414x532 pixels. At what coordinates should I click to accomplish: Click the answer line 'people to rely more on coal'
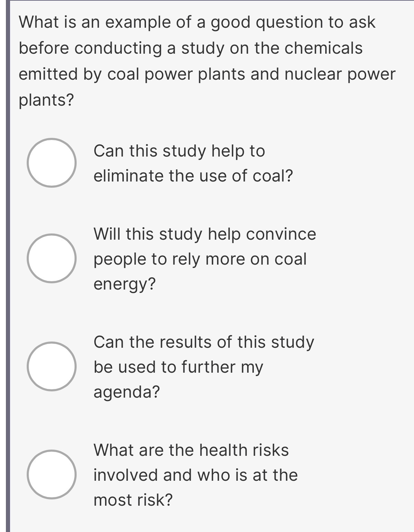click(200, 259)
